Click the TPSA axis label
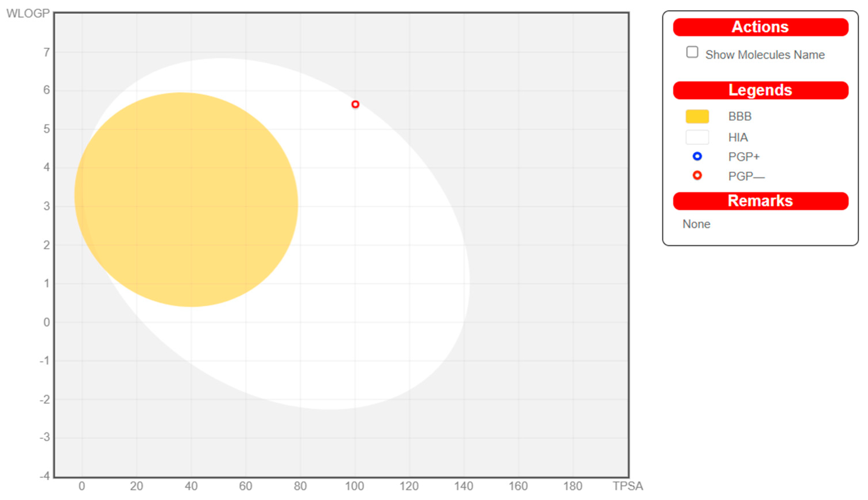This screenshot has height=500, width=868. tap(628, 486)
